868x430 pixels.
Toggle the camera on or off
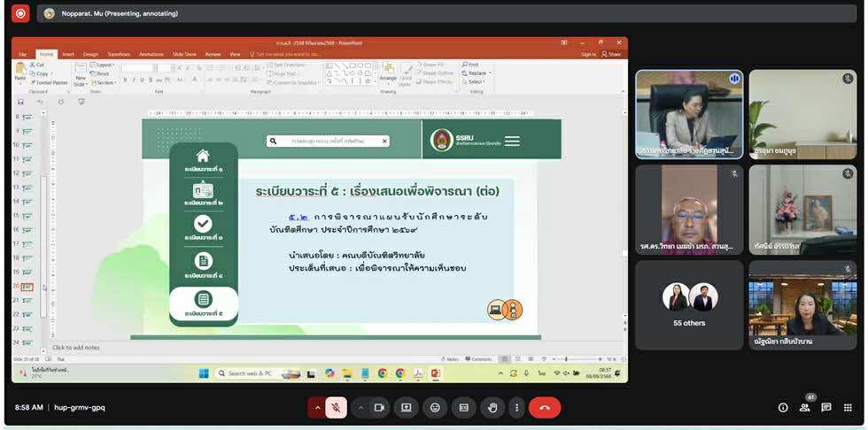click(x=379, y=408)
